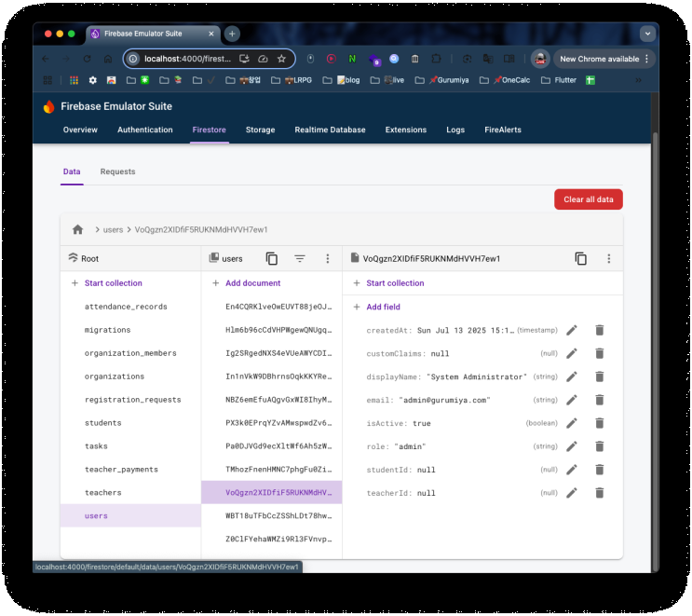The image size is (692, 616).
Task: Delete the displayName field
Action: point(599,376)
